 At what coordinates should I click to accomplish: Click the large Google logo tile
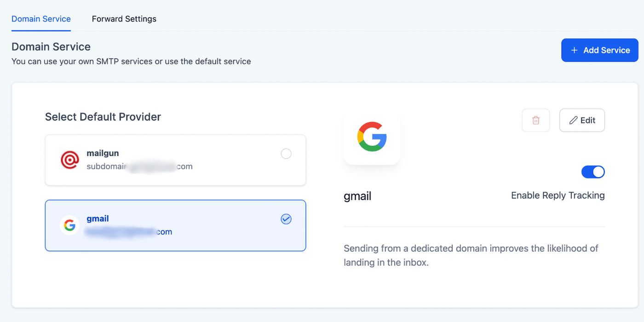[372, 137]
